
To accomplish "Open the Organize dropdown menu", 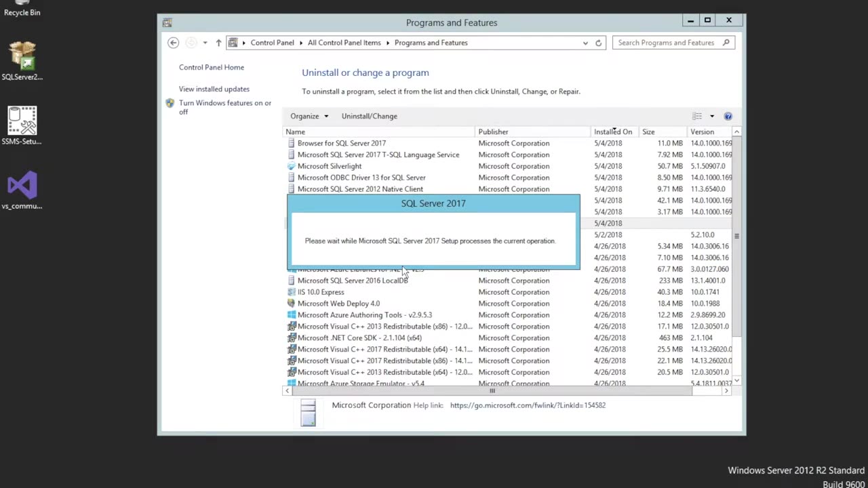I will point(309,116).
